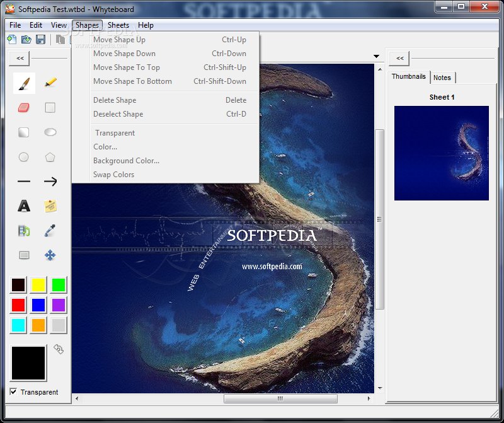Image resolution: width=504 pixels, height=423 pixels.
Task: Pick the purple color swatch
Action: [59, 305]
